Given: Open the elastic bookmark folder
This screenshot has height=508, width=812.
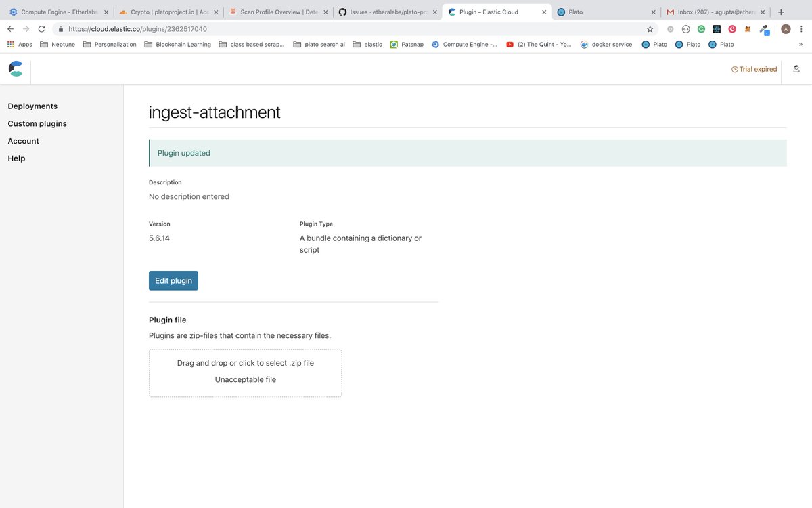Looking at the screenshot, I should click(x=367, y=44).
